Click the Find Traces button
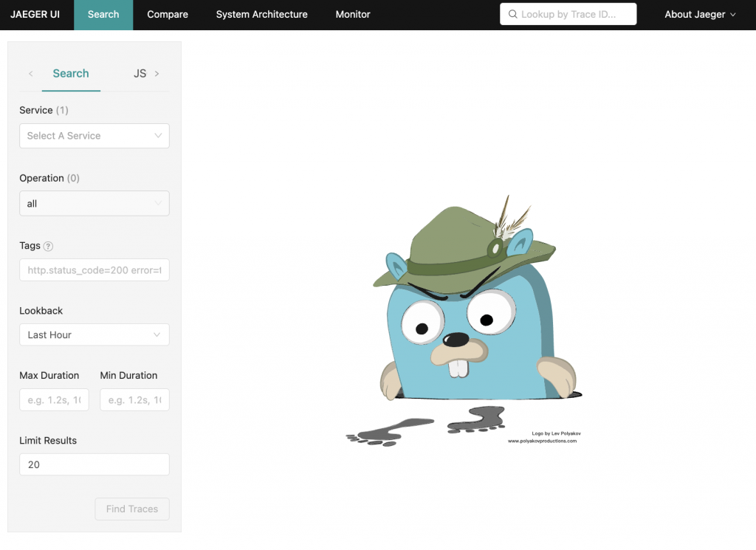This screenshot has width=756, height=550. pyautogui.click(x=132, y=509)
